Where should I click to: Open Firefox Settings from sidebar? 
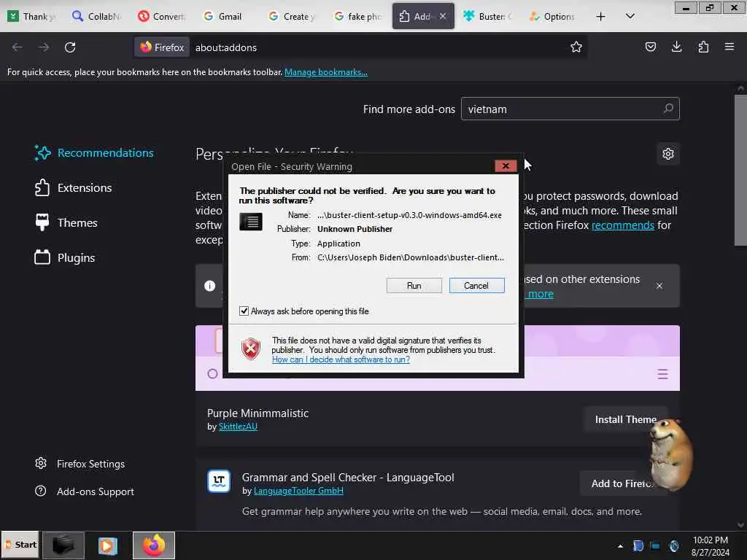click(80, 463)
